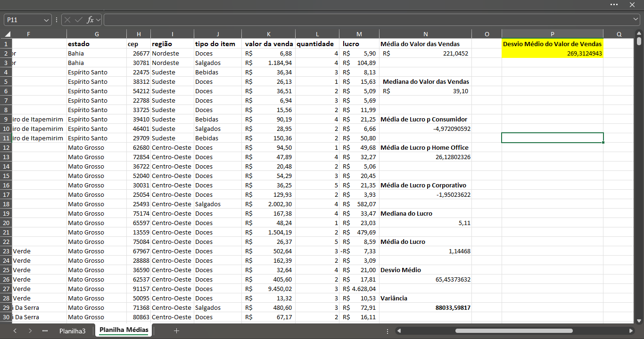
Task: Select column K header
Action: [269, 34]
